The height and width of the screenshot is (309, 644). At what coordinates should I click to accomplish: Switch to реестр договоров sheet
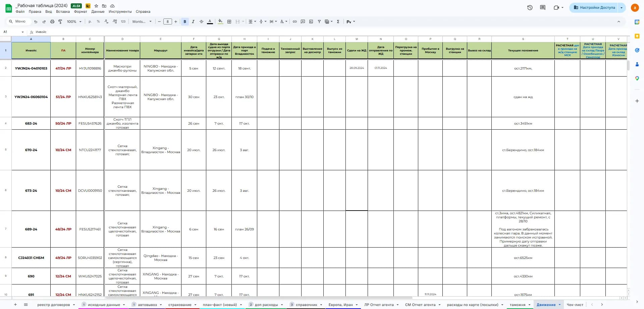[54, 305]
